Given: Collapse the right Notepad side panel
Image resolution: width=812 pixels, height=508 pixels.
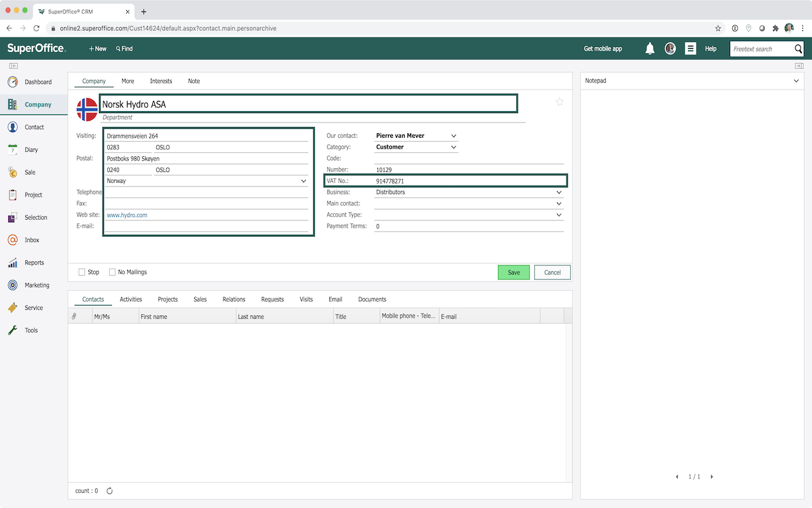Looking at the screenshot, I should (799, 66).
